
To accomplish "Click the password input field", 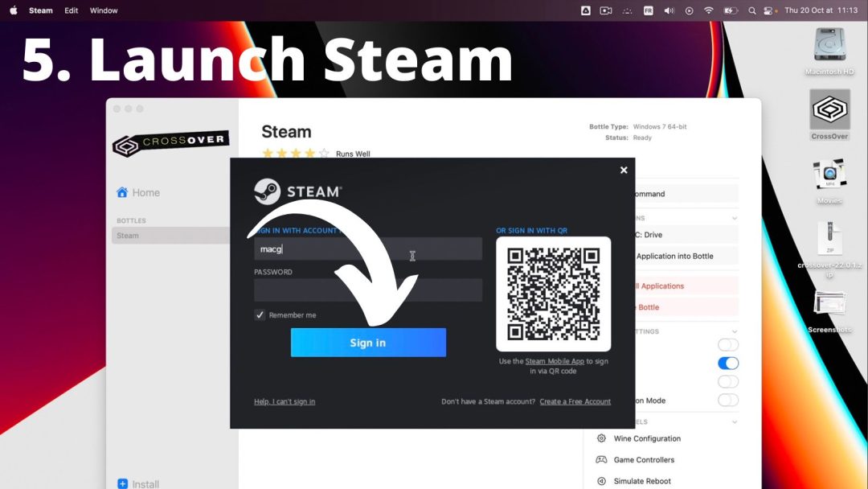I will click(x=368, y=290).
